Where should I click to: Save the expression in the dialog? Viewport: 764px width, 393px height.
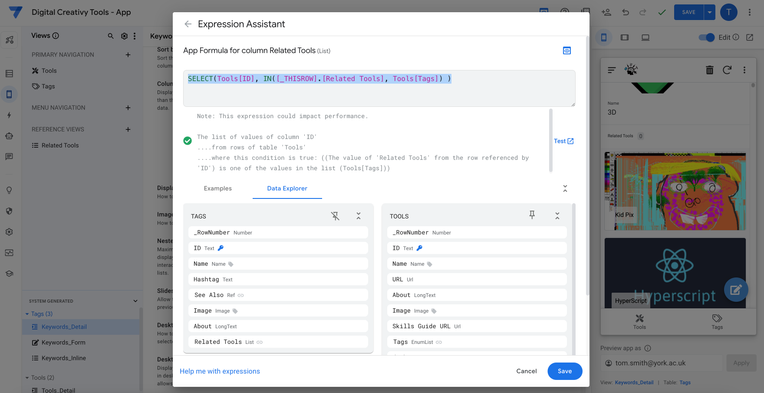pyautogui.click(x=565, y=371)
